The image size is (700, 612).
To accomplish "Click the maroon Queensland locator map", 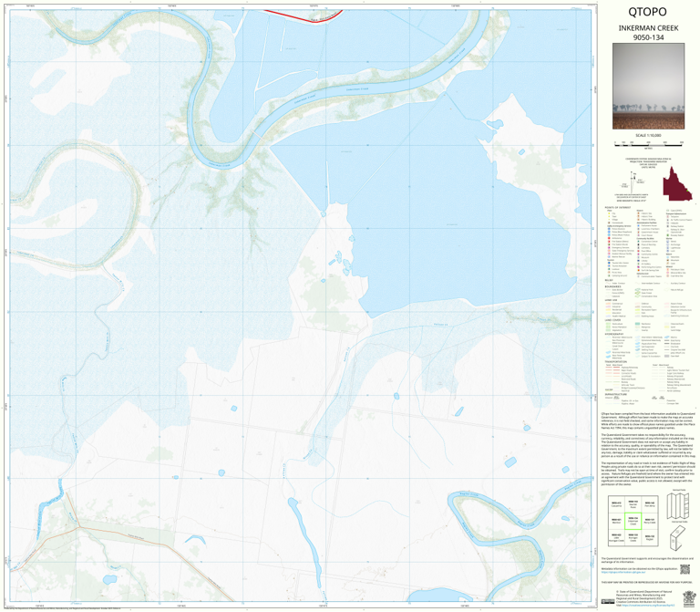I will coord(678,183).
